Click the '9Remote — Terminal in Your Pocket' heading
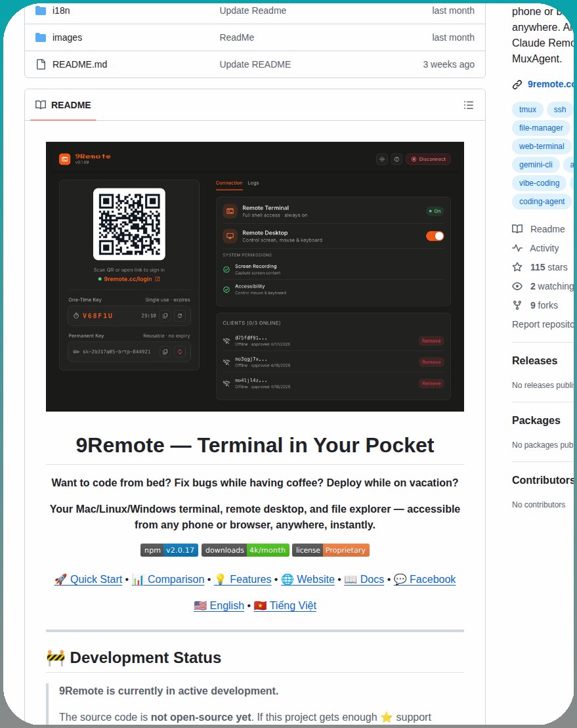The width and height of the screenshot is (577, 728). click(x=255, y=445)
